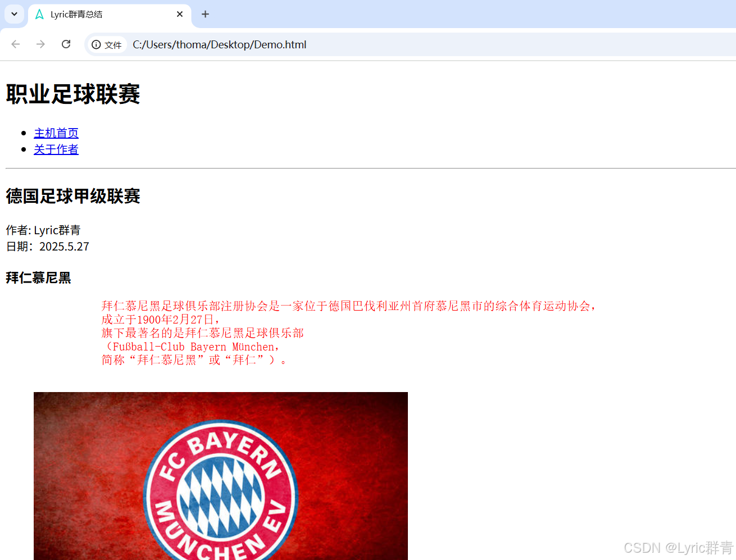Click the tab's page favicon
The image size is (736, 560).
pyautogui.click(x=39, y=14)
